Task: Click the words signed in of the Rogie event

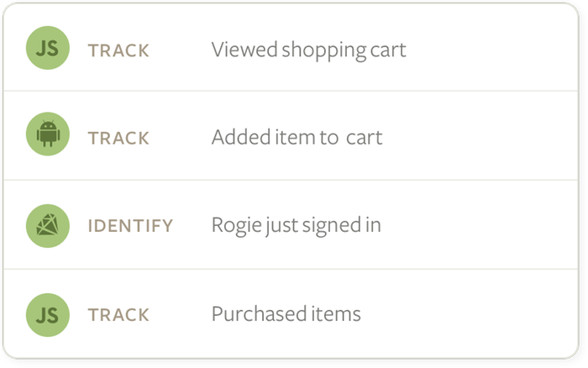Action: pyautogui.click(x=342, y=226)
